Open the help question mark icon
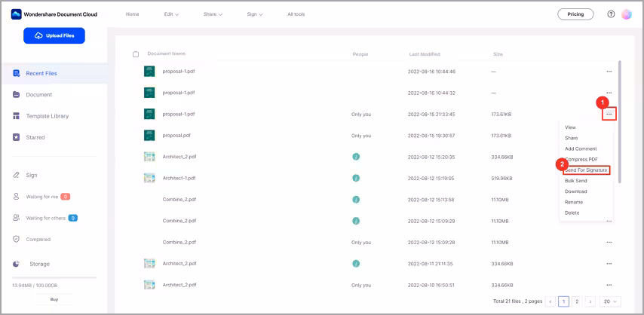 (x=611, y=14)
